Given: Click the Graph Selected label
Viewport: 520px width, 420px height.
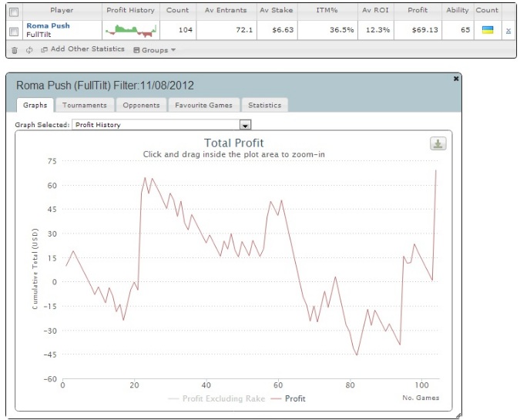Looking at the screenshot, I should tap(42, 125).
